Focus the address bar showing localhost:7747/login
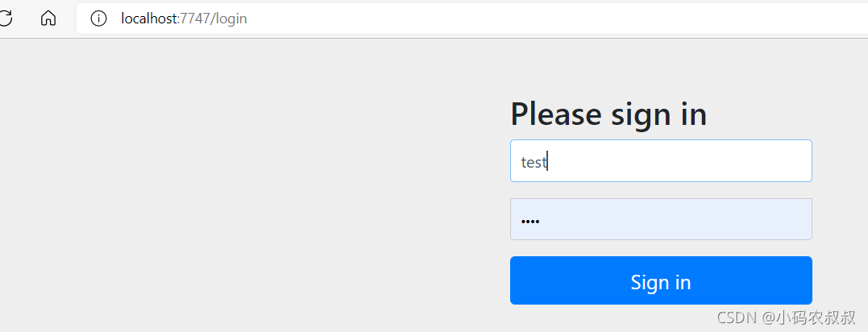Screen dimensions: 868x332 [472, 19]
